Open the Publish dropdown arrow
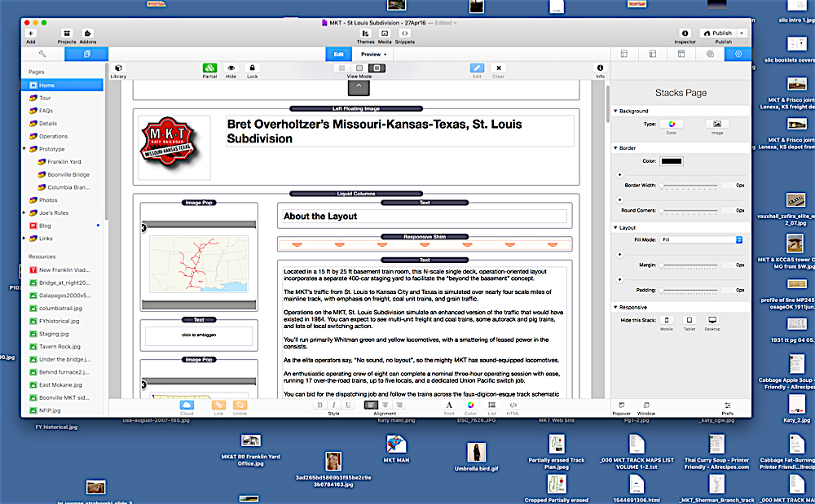Screen dimensions: 815x504 click(742, 33)
